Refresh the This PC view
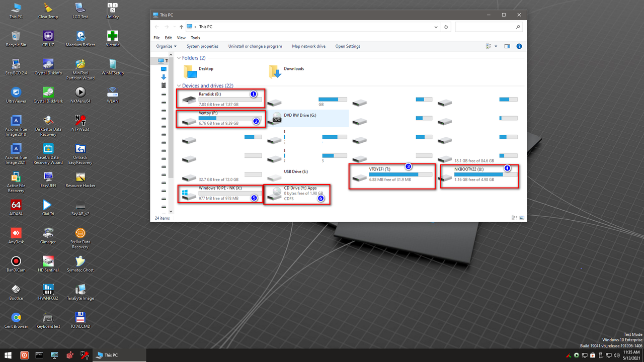The width and height of the screenshot is (644, 362). (x=446, y=27)
